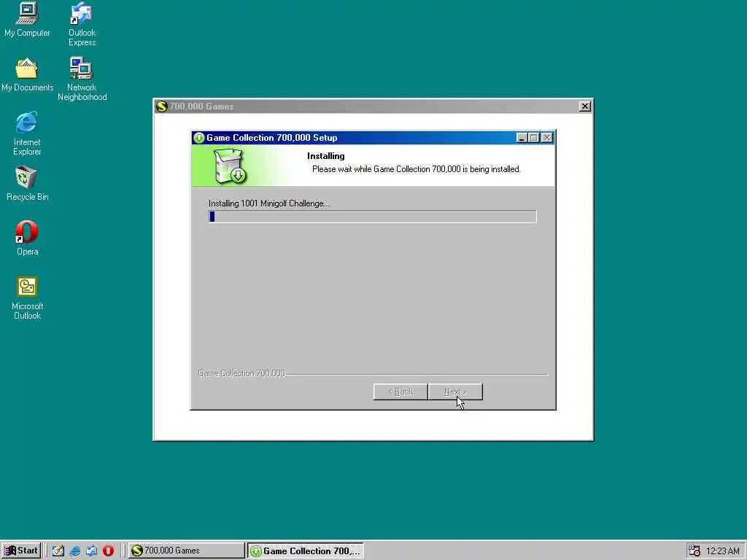Click the 'Please wait while Game Collection' message
The height and width of the screenshot is (560, 747).
[x=417, y=169]
